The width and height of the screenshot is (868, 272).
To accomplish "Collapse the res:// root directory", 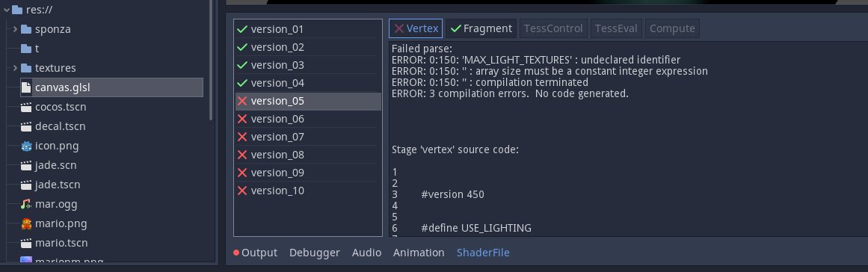I will pos(7,10).
